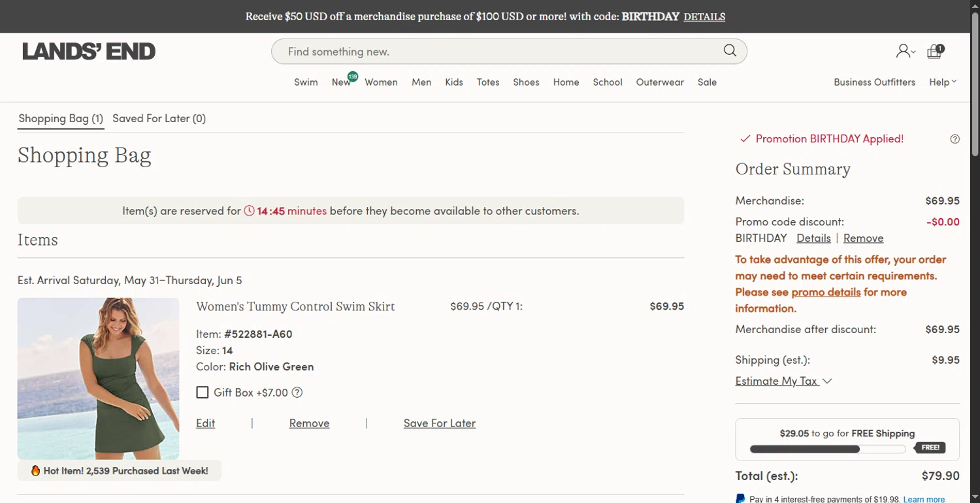980x503 pixels.
Task: Remove the Swim Skirt from the bag
Action: (x=309, y=423)
